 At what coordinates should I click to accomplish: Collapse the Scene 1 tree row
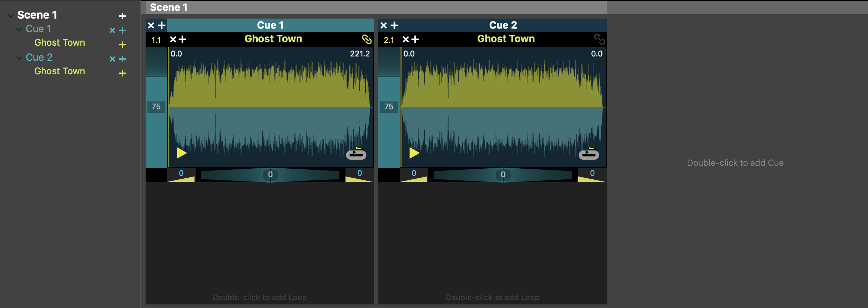pos(11,16)
